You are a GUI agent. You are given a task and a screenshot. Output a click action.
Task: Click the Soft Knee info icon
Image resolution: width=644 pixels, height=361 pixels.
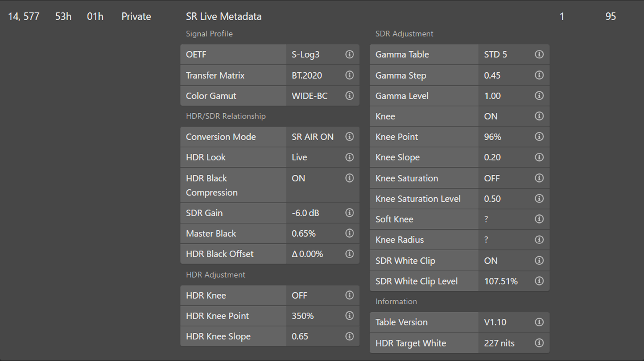point(539,219)
